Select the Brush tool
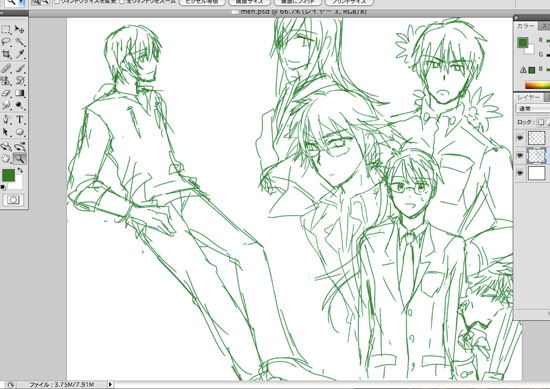Screen dimensions: 550x389 [x=20, y=68]
